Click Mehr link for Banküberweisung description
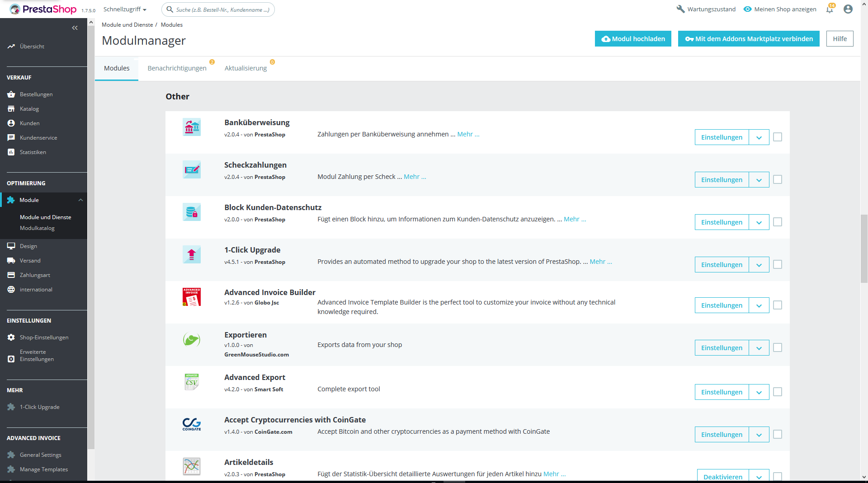The image size is (868, 483). (468, 134)
